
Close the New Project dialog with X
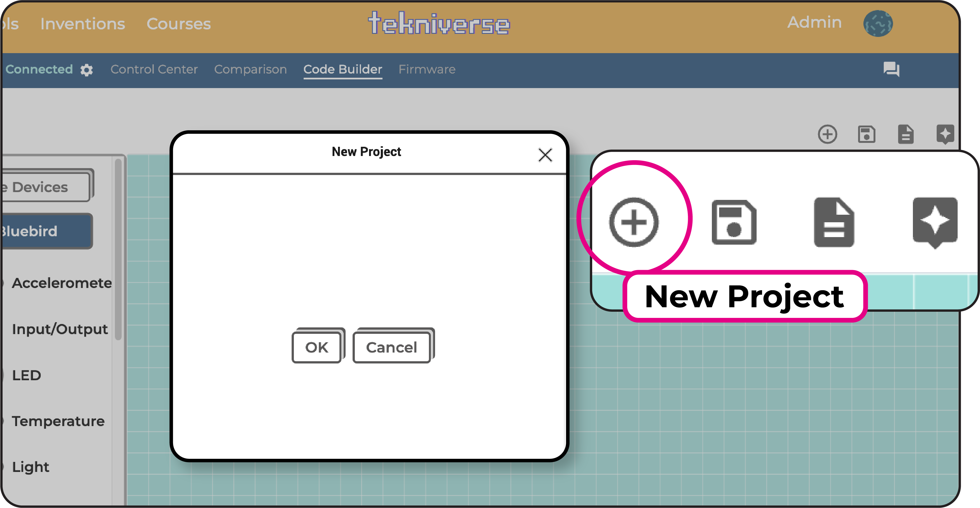[545, 155]
